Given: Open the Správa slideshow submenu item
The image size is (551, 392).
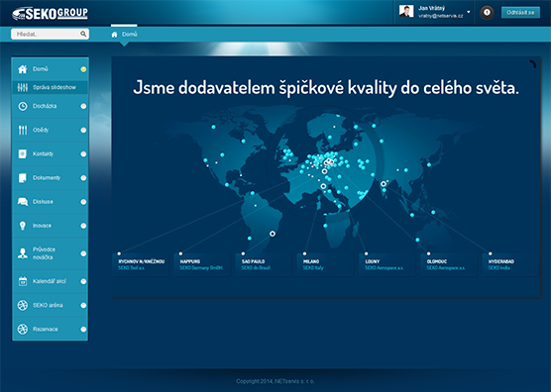Looking at the screenshot, I should (50, 87).
